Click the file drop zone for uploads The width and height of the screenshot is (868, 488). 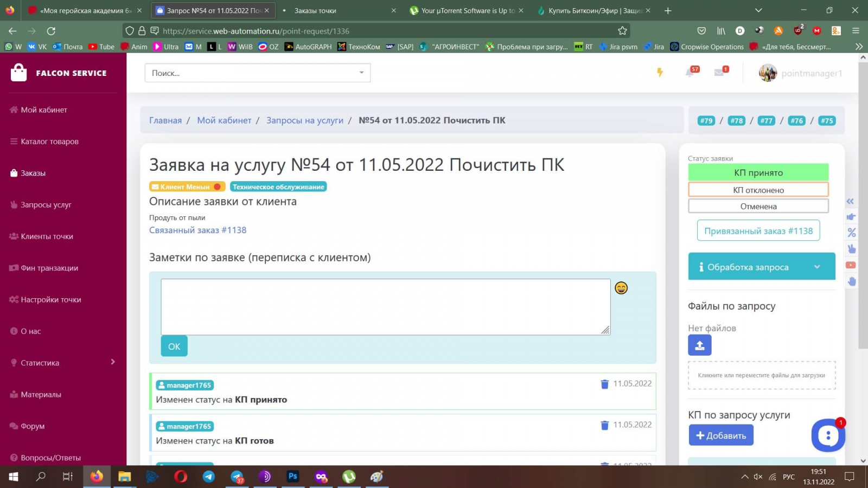pyautogui.click(x=762, y=375)
